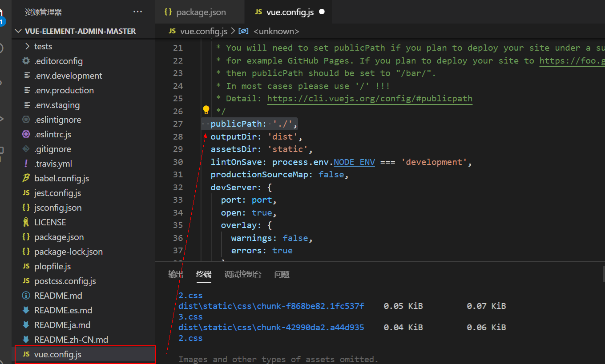Show the 问题 panel tab
This screenshot has width=605, height=364.
282,274
